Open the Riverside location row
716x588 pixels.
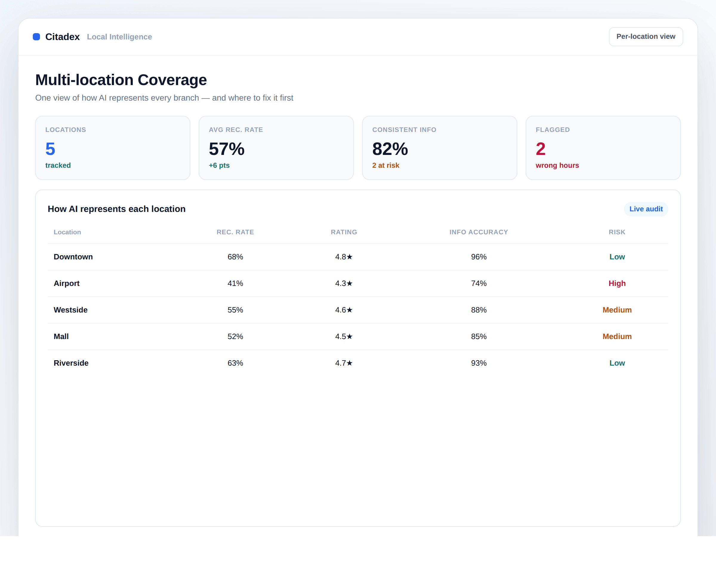tap(358, 363)
